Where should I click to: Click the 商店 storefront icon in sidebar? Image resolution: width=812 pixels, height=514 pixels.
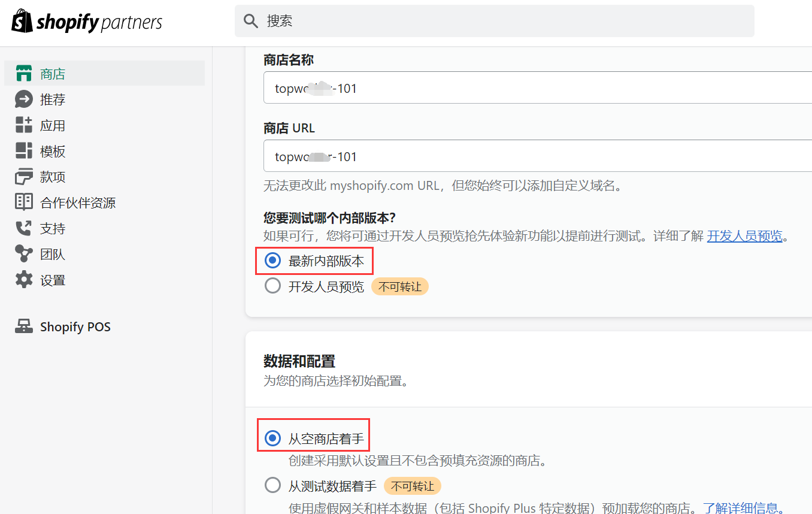[23, 74]
